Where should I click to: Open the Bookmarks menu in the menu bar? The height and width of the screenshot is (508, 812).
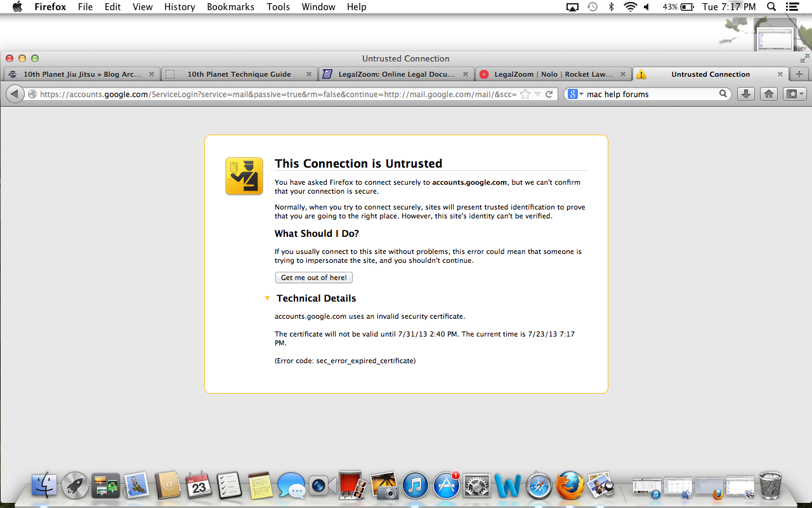point(230,7)
